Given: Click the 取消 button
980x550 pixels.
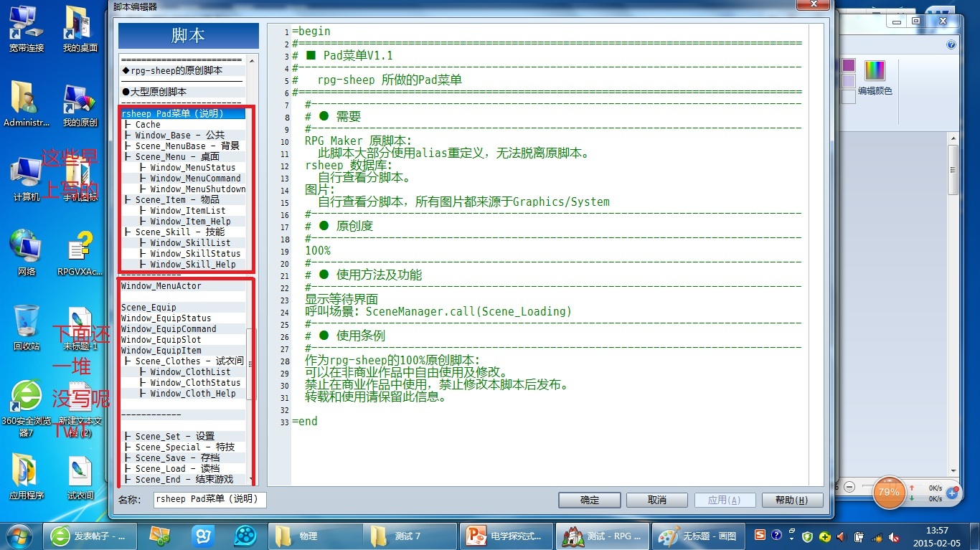Looking at the screenshot, I should [x=656, y=500].
